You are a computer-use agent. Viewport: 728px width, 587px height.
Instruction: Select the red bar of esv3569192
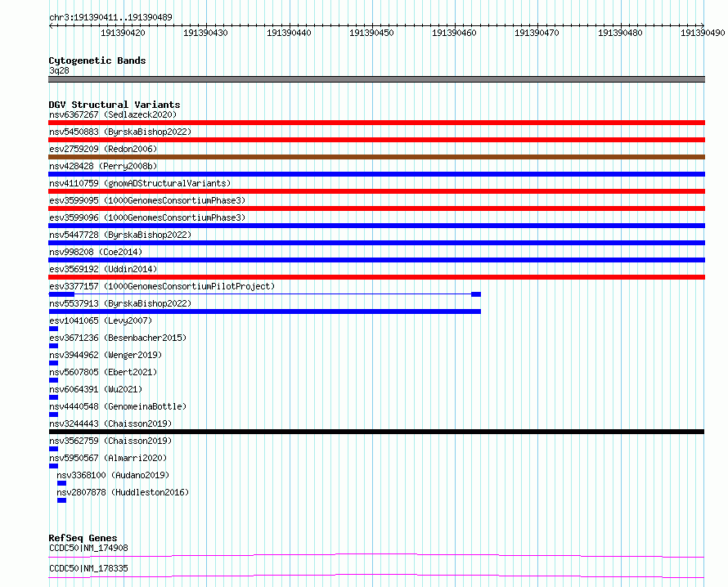[x=376, y=277]
